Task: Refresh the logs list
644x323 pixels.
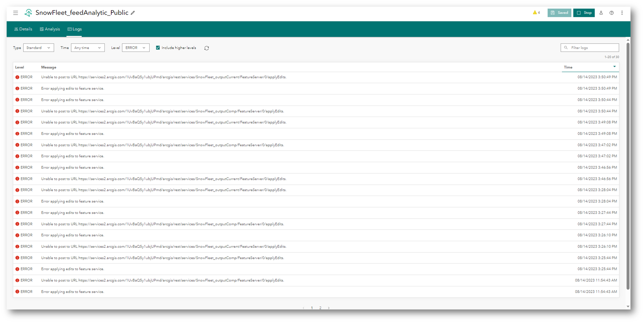Action: (206, 48)
